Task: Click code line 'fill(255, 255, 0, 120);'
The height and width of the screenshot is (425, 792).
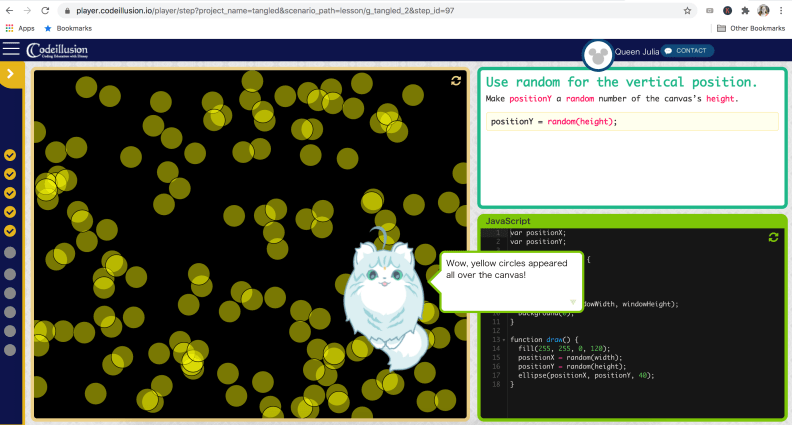Action: click(564, 349)
